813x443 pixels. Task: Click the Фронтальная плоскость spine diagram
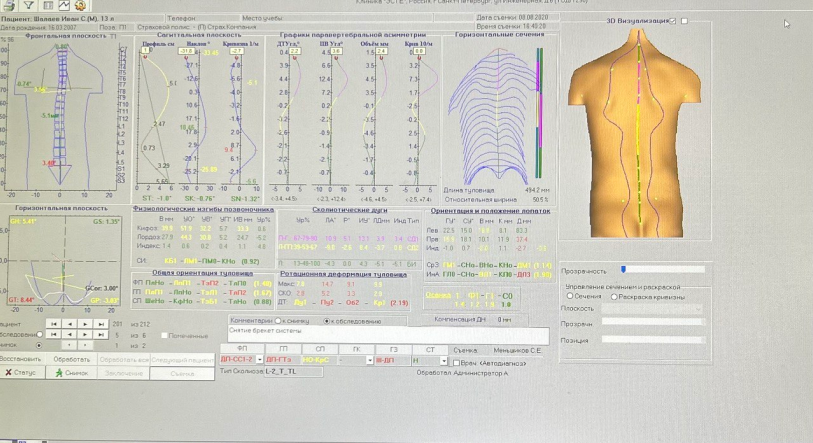pyautogui.click(x=62, y=115)
